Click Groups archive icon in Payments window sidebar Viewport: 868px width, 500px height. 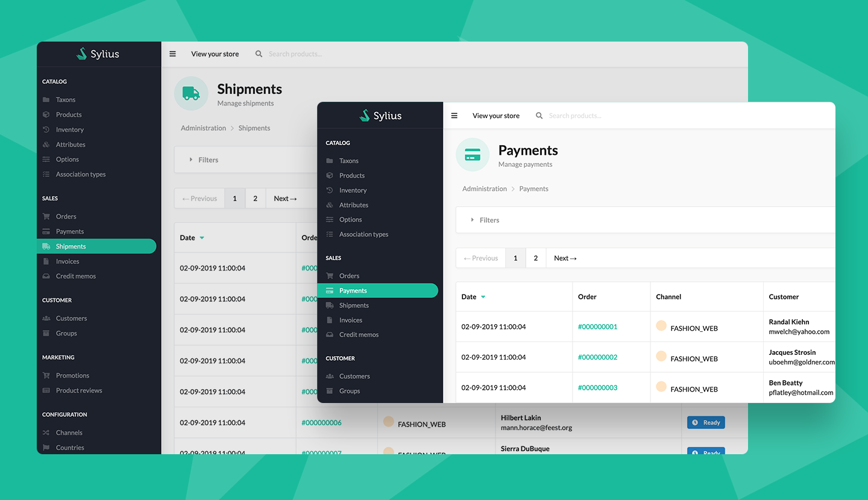click(330, 391)
